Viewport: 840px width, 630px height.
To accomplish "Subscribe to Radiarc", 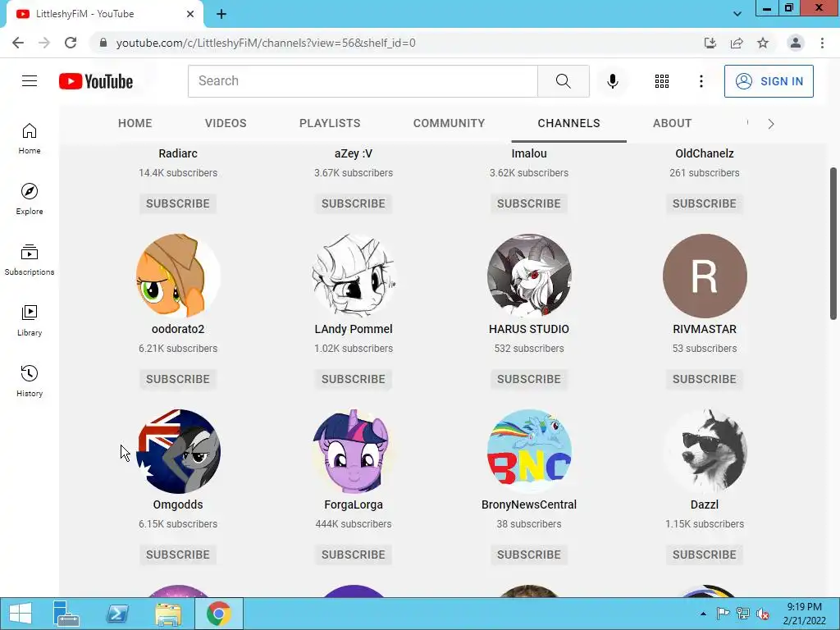I will tap(178, 203).
